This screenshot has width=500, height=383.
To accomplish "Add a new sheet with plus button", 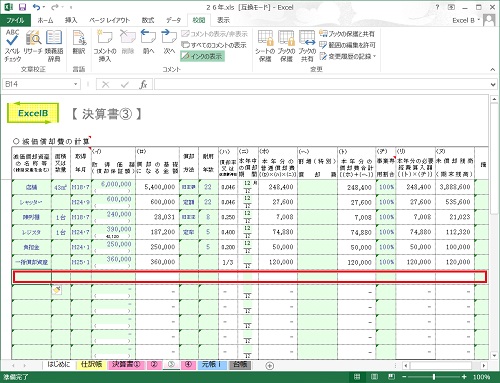I will point(270,366).
